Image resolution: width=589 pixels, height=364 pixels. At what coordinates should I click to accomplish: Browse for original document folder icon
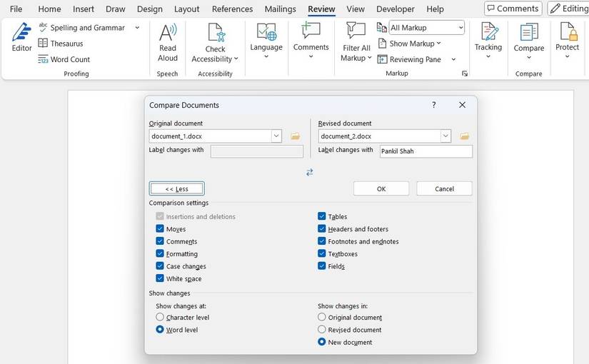tap(296, 136)
